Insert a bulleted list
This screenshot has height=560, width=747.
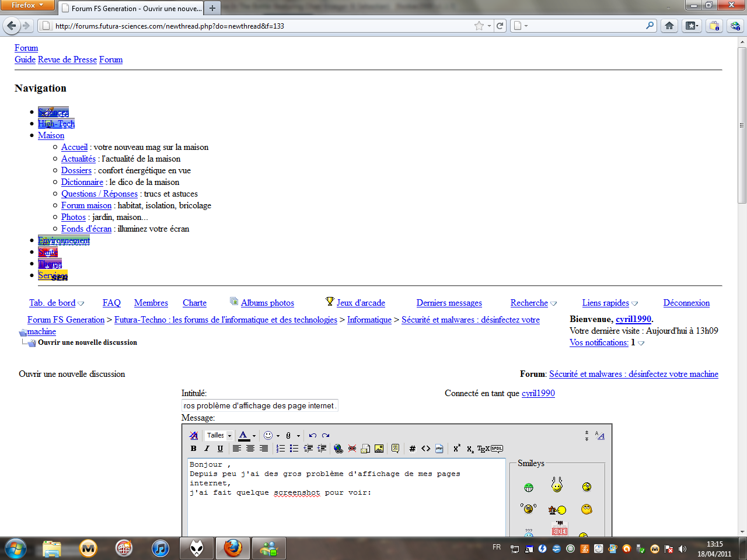[294, 449]
